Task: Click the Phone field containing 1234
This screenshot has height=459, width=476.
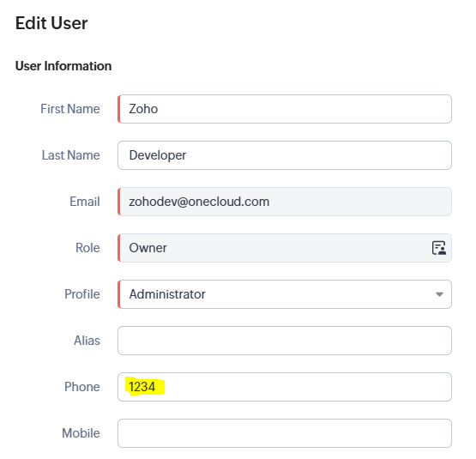Action: (x=285, y=387)
